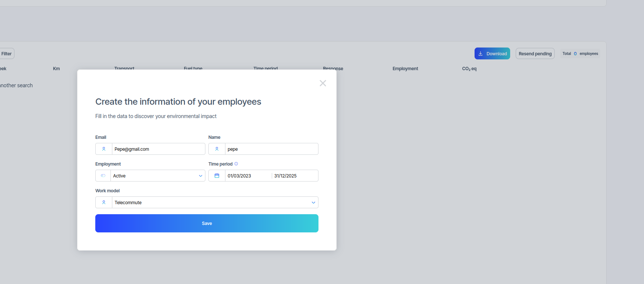
Task: Change the end date 31/12/2025
Action: [x=295, y=176]
